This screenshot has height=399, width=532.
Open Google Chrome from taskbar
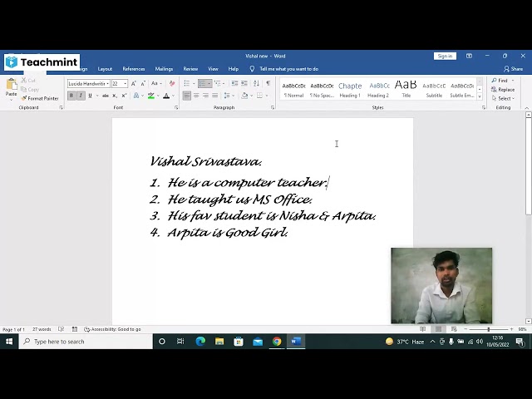point(277,342)
